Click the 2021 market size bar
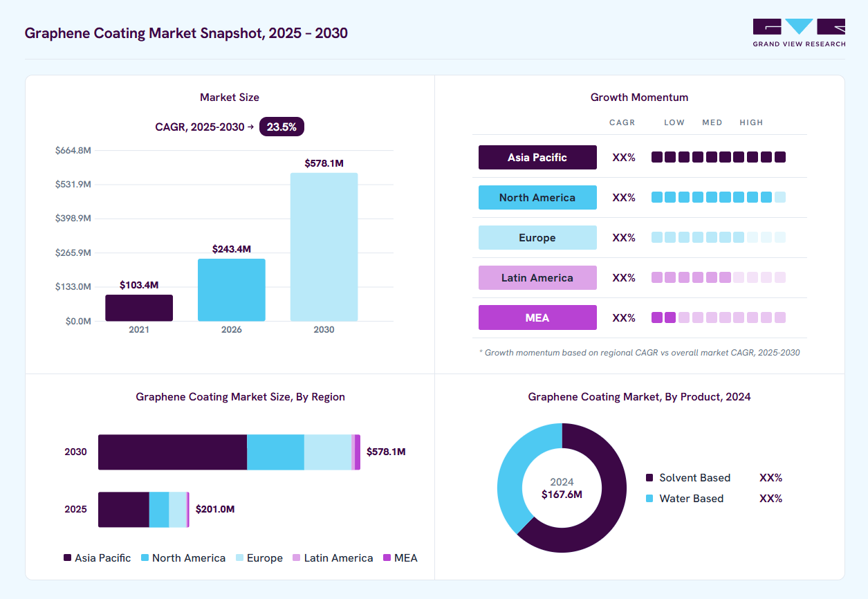 139,308
